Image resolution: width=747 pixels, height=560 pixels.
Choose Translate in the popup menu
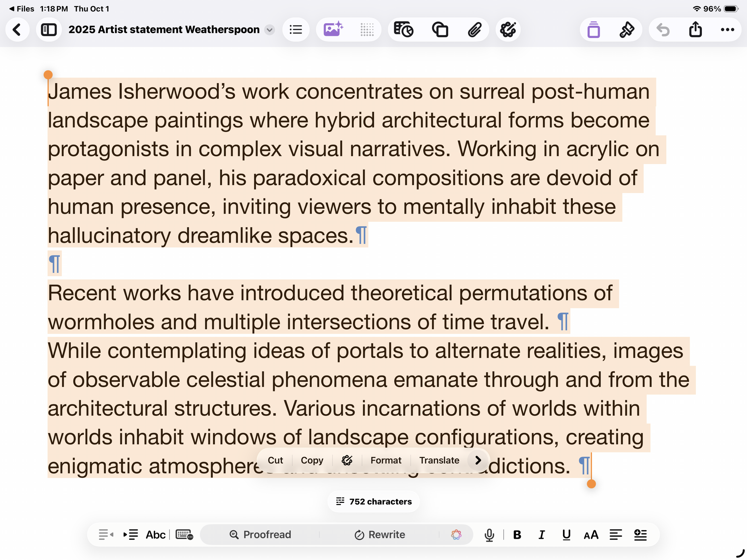pyautogui.click(x=439, y=460)
